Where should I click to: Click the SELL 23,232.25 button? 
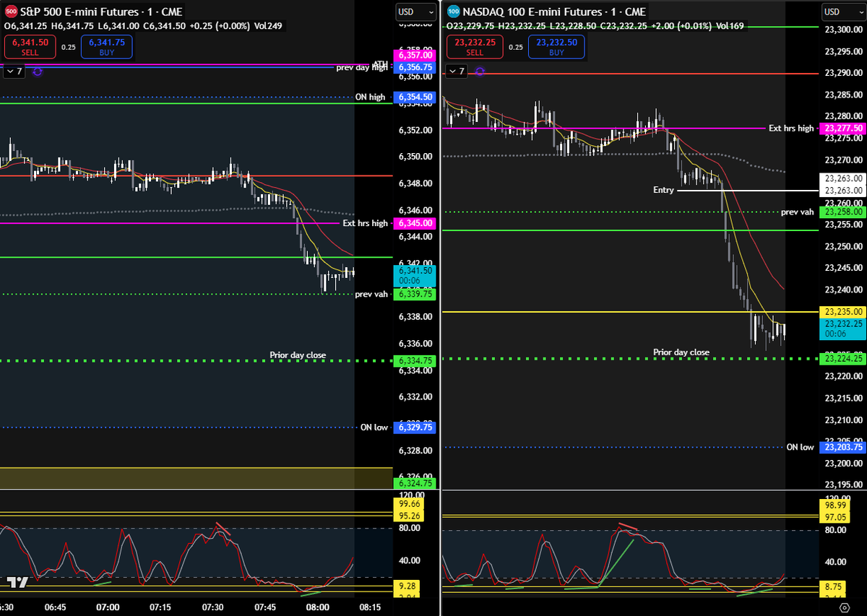(475, 47)
